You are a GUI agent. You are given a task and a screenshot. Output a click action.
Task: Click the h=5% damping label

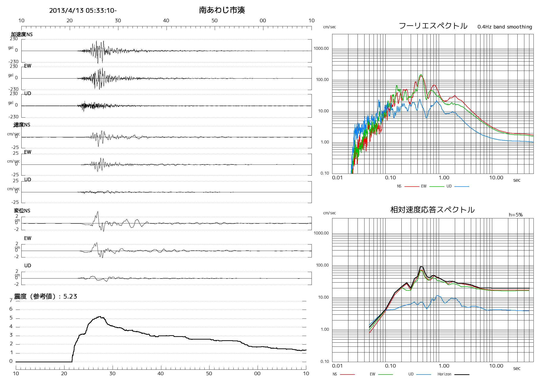pyautogui.click(x=516, y=215)
